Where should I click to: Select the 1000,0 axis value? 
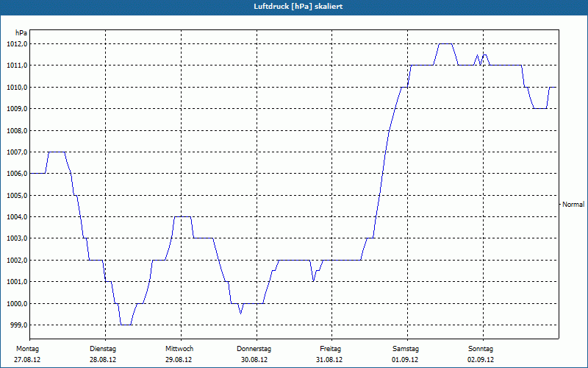tap(17, 303)
